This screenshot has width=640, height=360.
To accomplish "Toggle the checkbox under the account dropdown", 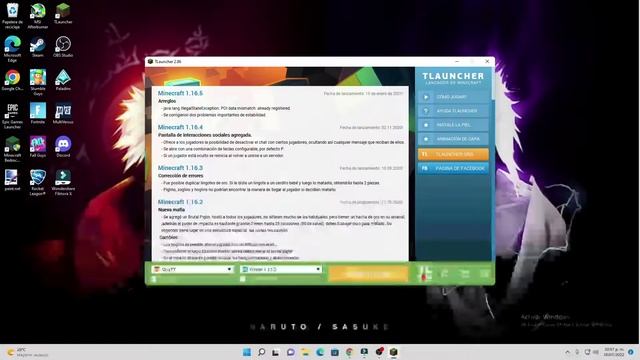I will (154, 279).
